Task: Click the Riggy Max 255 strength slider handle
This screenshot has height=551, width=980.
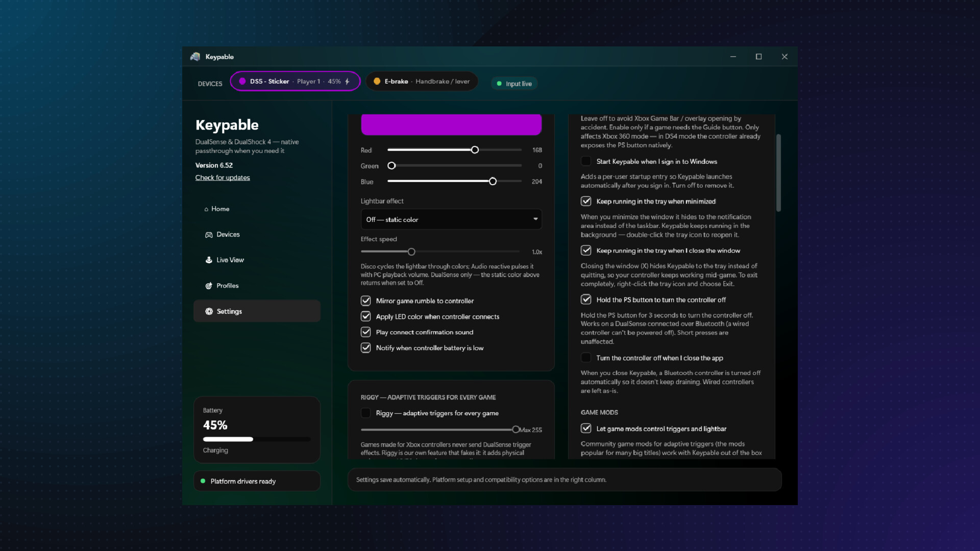Action: [516, 430]
